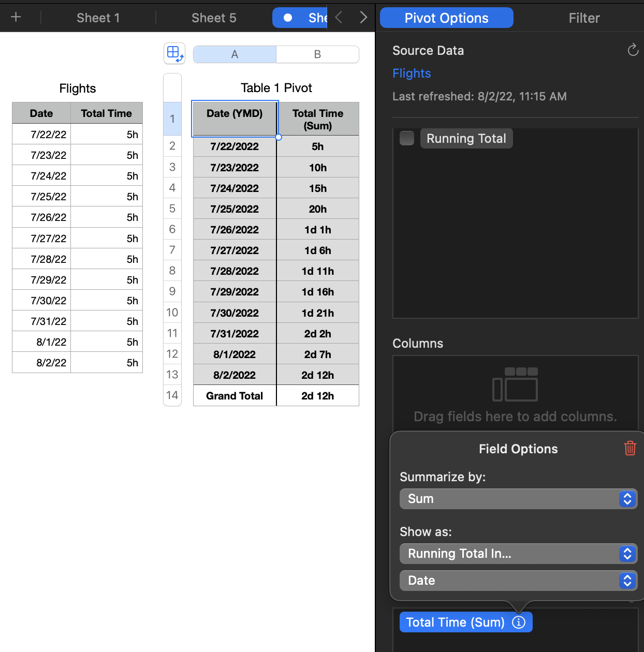Add a new sheet with plus icon
This screenshot has height=652, width=644.
(x=16, y=17)
